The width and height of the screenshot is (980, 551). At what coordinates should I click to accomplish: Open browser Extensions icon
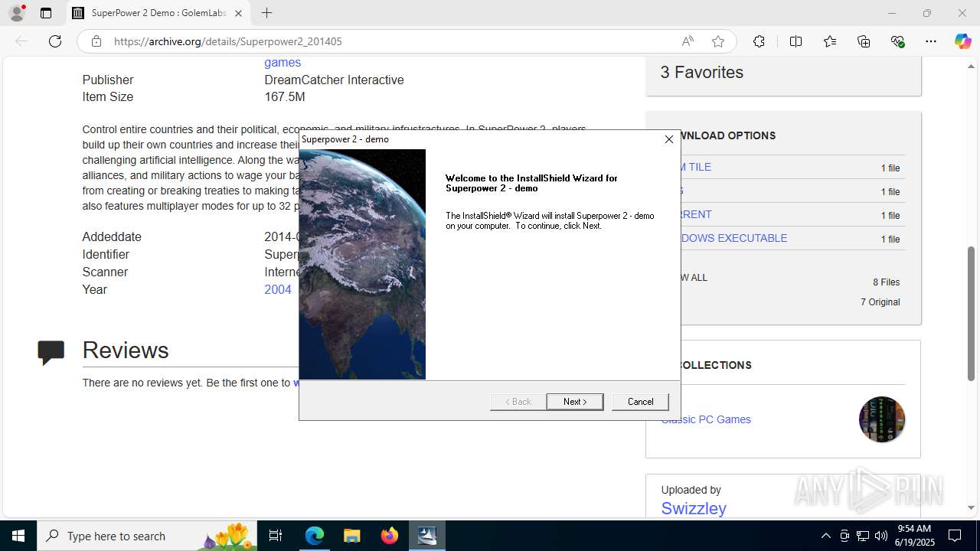tap(759, 41)
